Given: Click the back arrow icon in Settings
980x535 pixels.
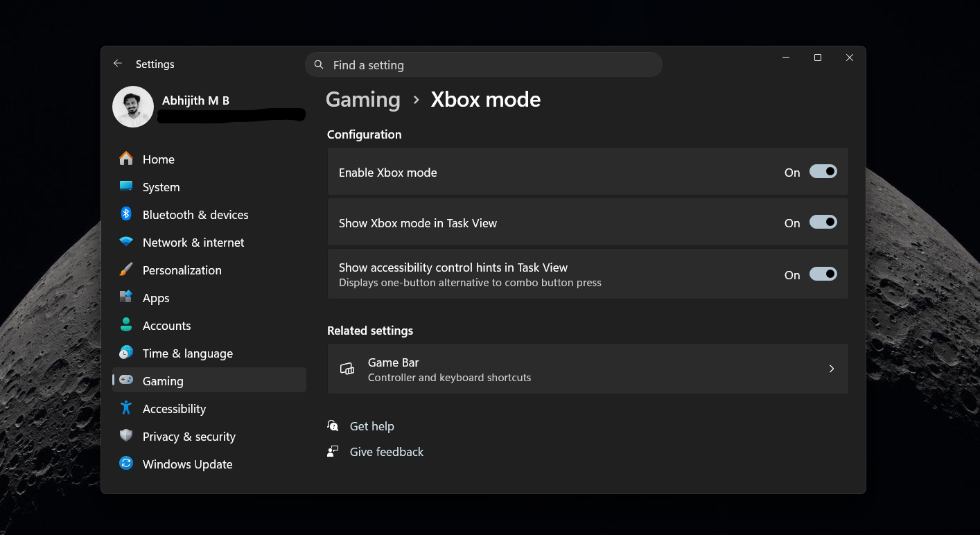Looking at the screenshot, I should 118,63.
